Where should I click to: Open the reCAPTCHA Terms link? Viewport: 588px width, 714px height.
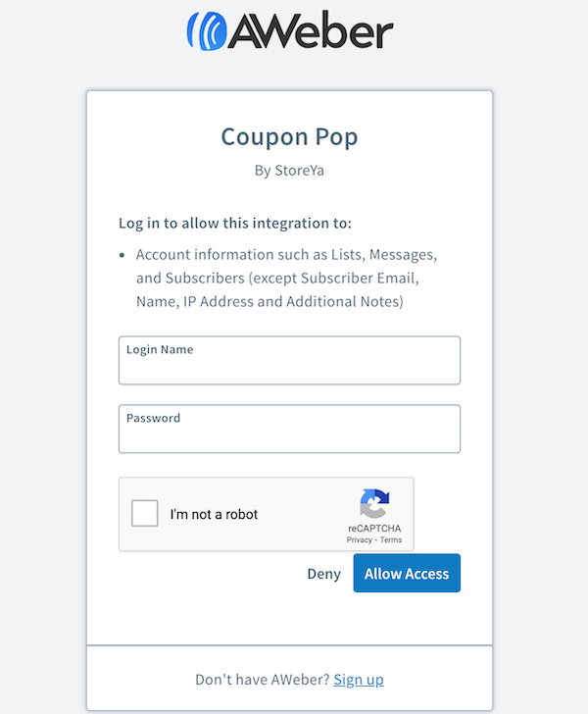coord(391,540)
